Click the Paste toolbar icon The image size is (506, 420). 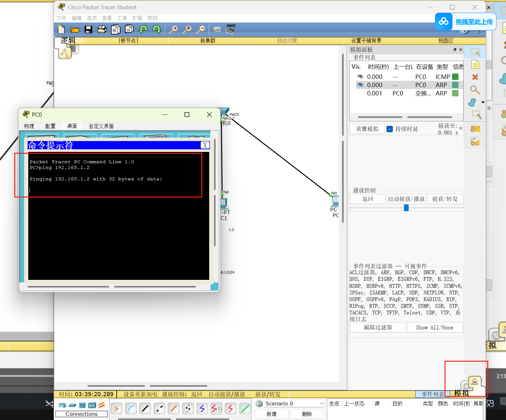(x=129, y=29)
